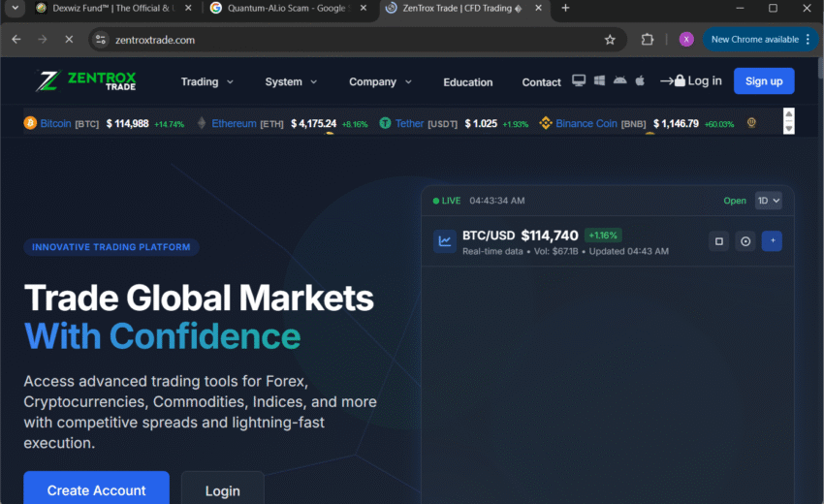Viewport: 824px width, 504px height.
Task: Click the BTC/USD $114,740 price text
Action: 521,236
